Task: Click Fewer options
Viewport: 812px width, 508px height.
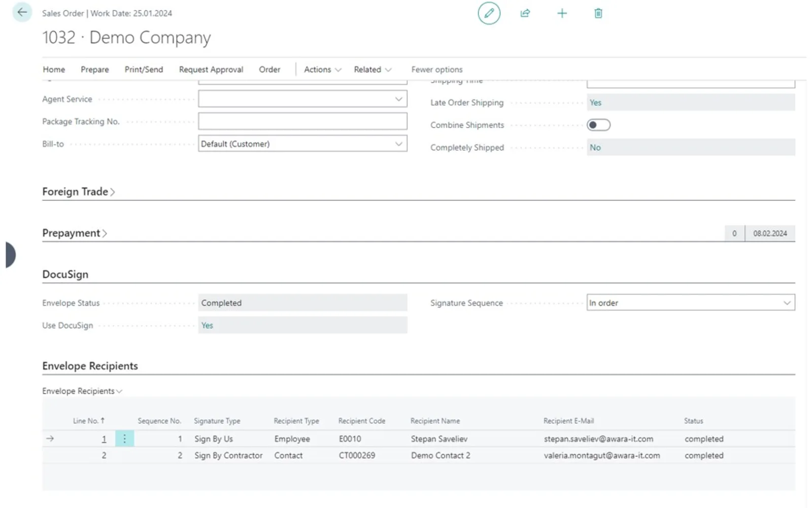Action: [x=437, y=70]
